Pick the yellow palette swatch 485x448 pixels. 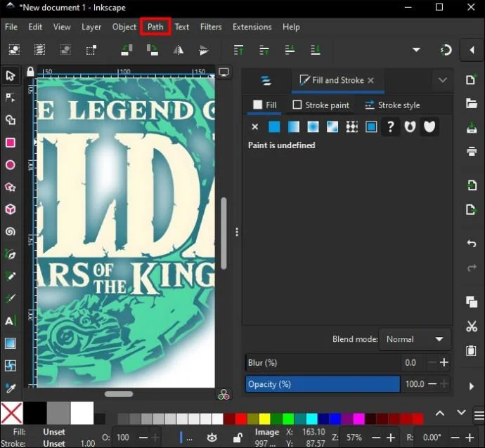[x=264, y=419]
